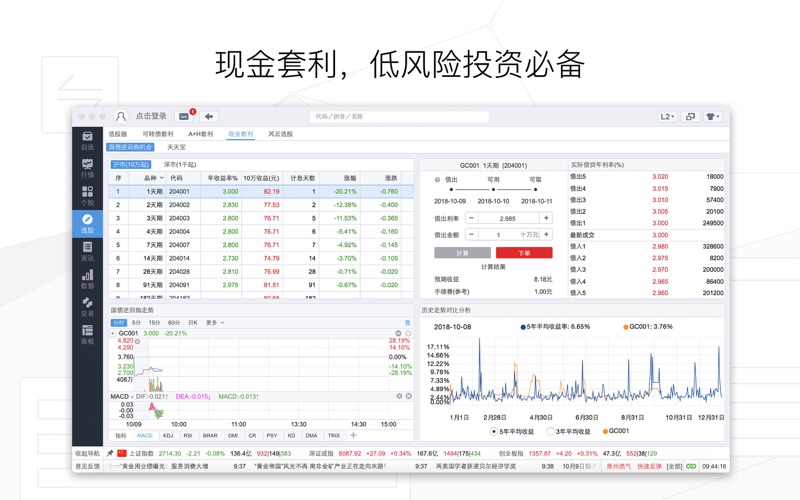This screenshot has height=500, width=800.
Task: Select the 选股 compass sidebar icon
Action: (x=87, y=223)
